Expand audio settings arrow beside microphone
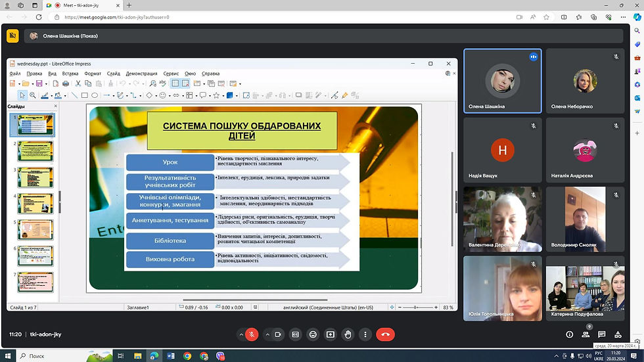This screenshot has height=362, width=644. point(241,334)
